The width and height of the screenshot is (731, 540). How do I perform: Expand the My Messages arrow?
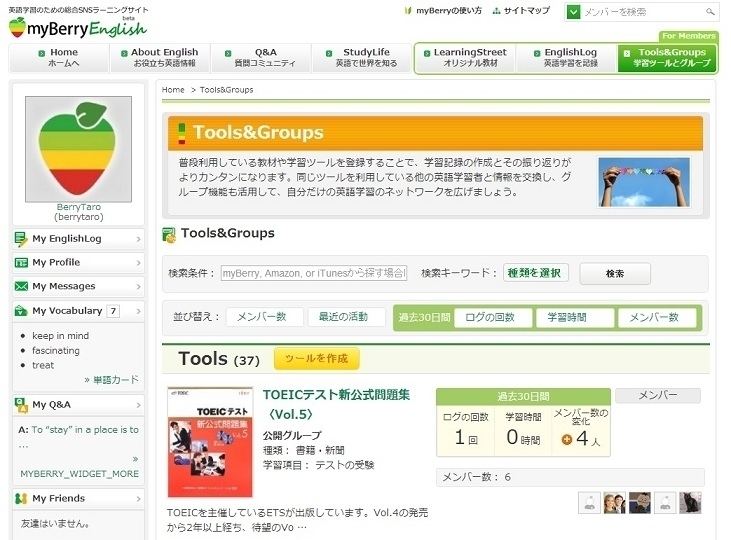click(x=138, y=286)
